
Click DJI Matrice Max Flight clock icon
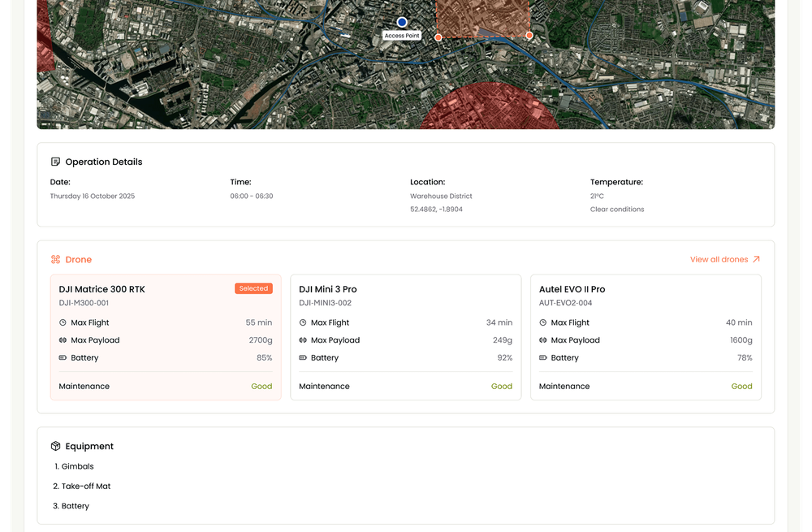(x=63, y=322)
